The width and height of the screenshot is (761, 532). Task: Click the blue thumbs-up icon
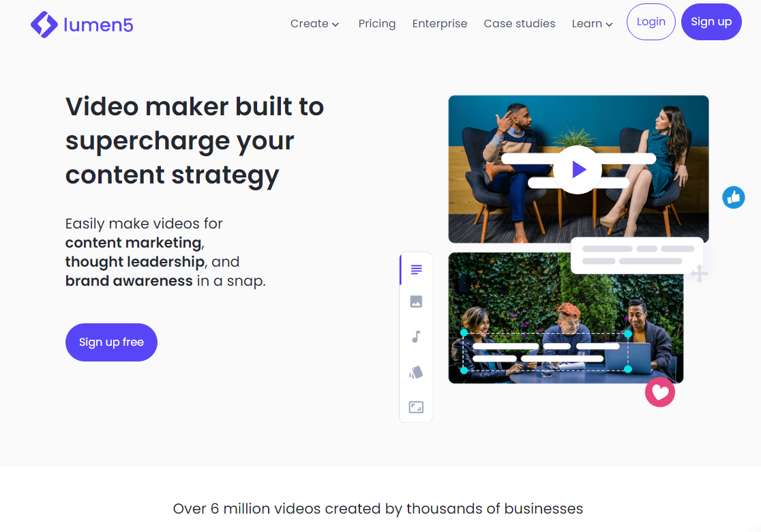click(733, 198)
